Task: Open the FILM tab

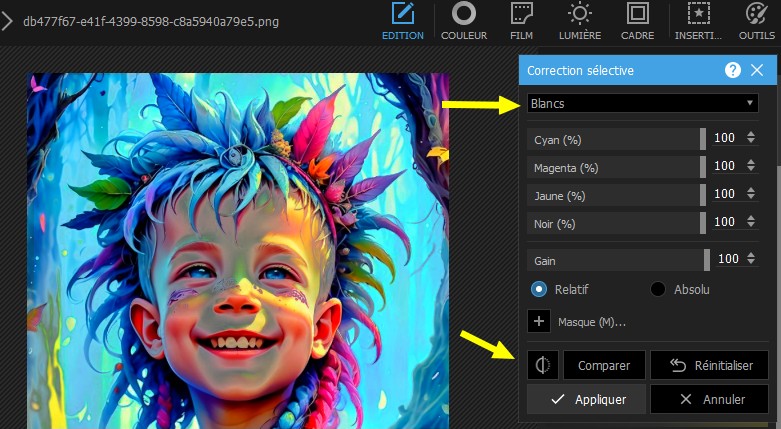Action: pos(521,21)
